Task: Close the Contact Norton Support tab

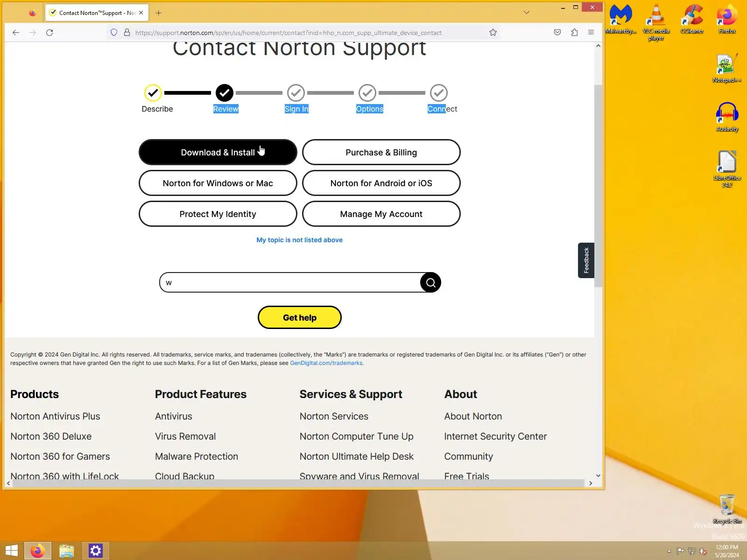Action: pyautogui.click(x=141, y=13)
